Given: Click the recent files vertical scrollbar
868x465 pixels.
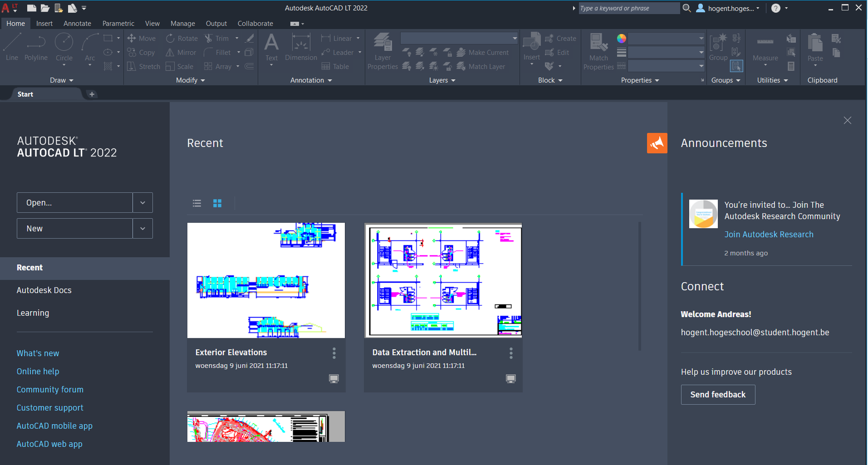Looking at the screenshot, I should point(640,286).
